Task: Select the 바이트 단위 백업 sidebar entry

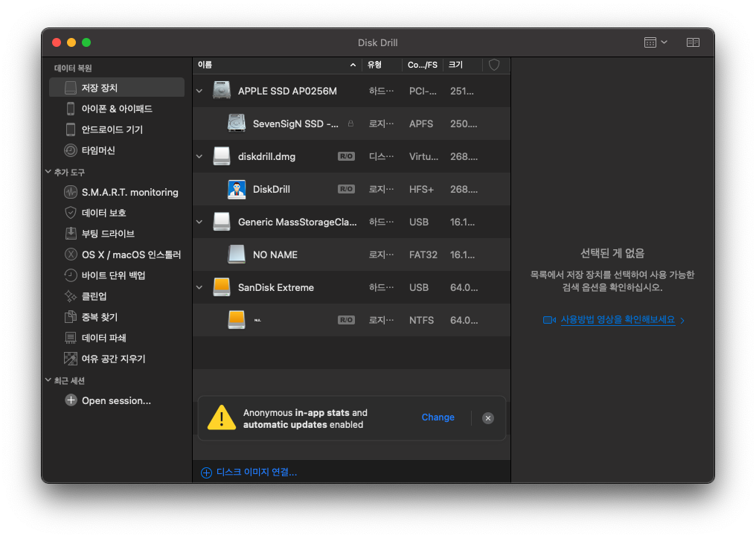Action: point(117,275)
